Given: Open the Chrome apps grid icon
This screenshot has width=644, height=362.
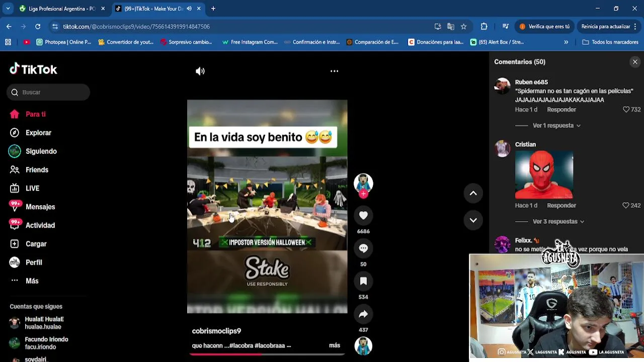Looking at the screenshot, I should (x=8, y=42).
